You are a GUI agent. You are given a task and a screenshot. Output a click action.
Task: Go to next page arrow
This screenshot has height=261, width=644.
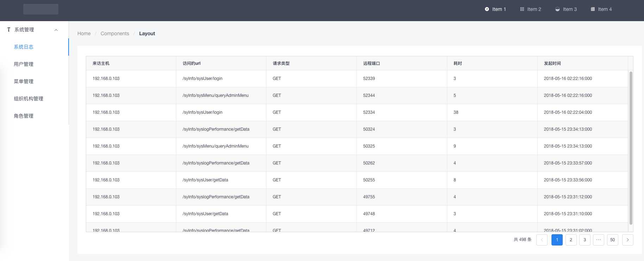click(x=628, y=240)
